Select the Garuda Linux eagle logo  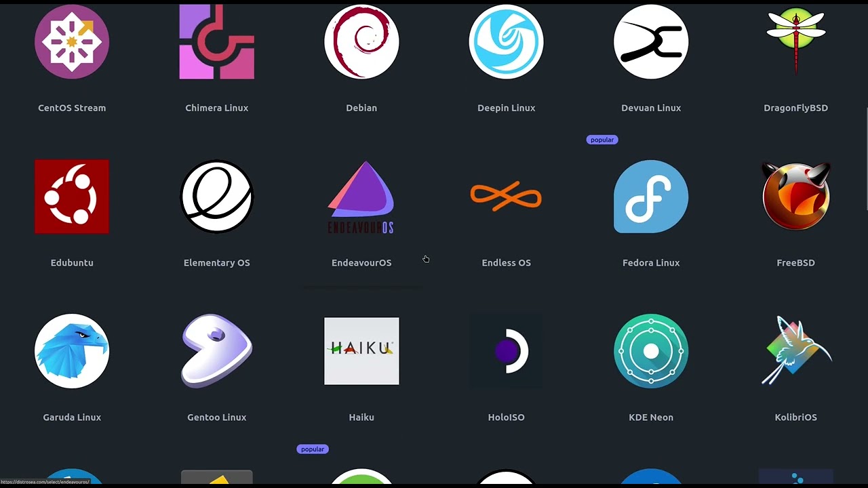pos(72,351)
